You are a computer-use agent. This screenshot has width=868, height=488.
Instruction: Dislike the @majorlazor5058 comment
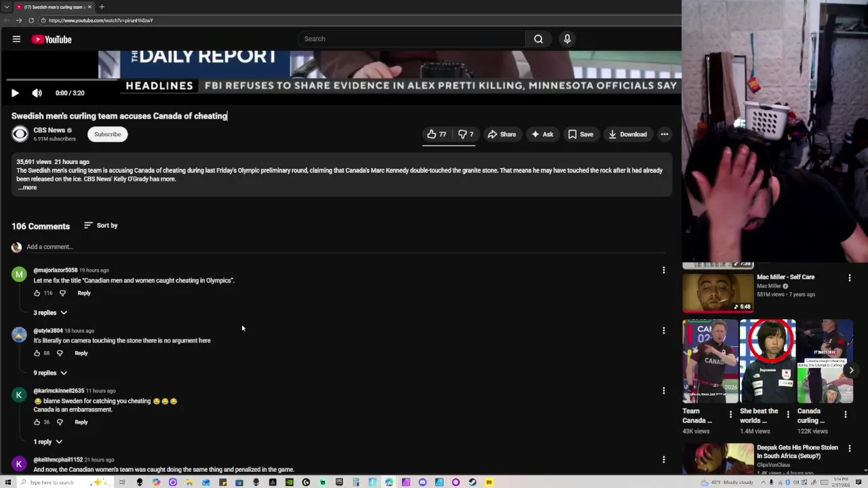coord(62,293)
